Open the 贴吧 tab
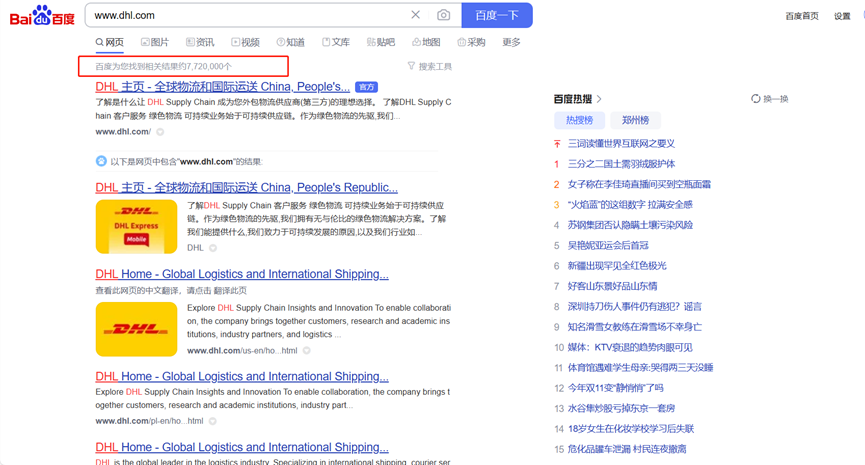Viewport: 865px width, 465px height. [x=381, y=42]
